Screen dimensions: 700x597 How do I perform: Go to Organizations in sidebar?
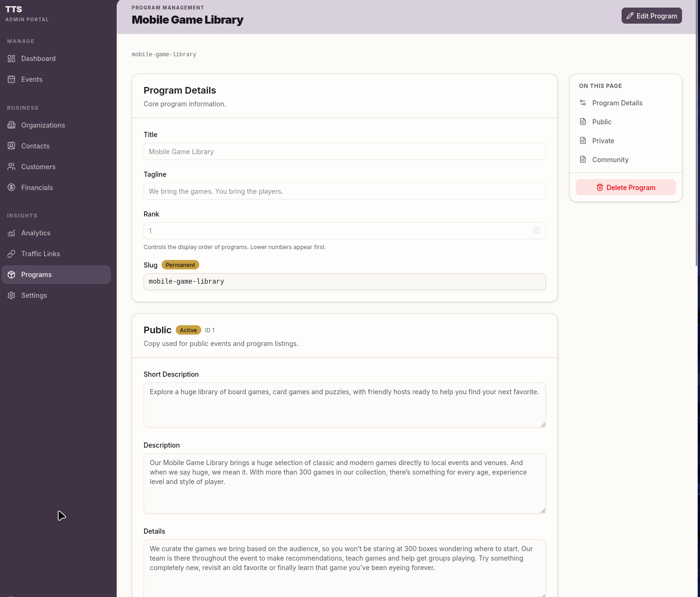tap(56, 125)
